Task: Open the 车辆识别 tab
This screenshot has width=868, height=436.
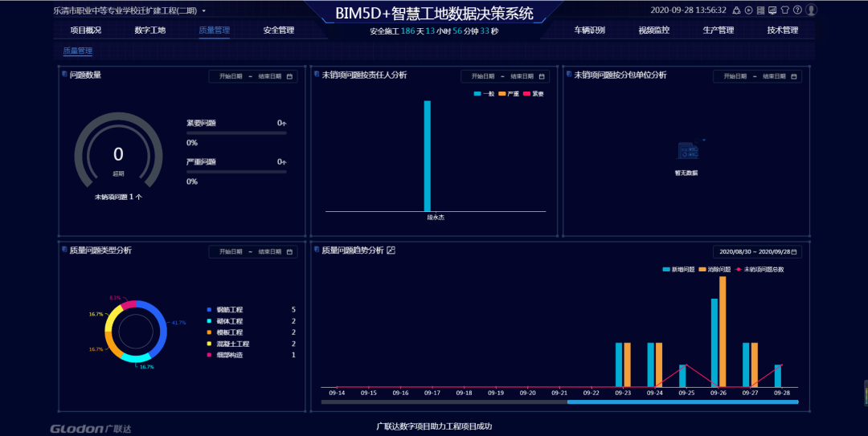Action: pyautogui.click(x=590, y=30)
